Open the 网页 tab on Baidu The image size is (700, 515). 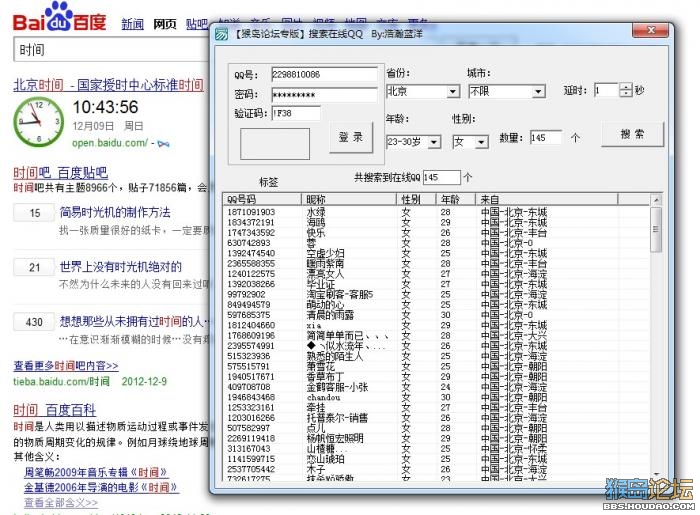click(165, 24)
